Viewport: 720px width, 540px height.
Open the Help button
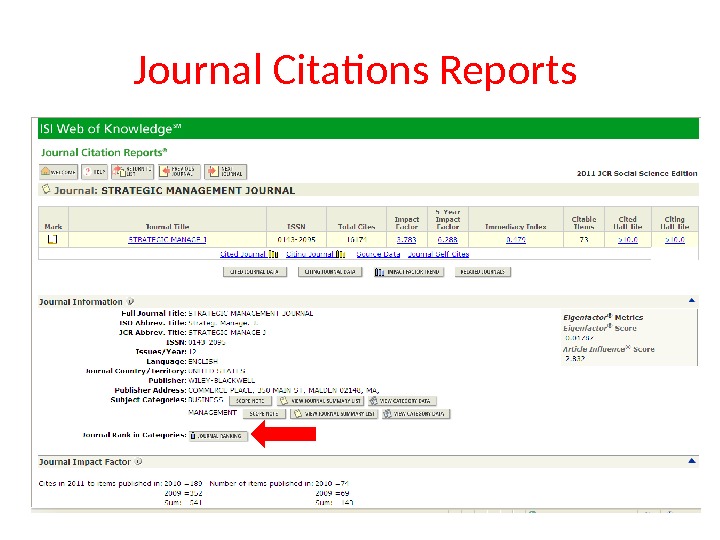(94, 172)
